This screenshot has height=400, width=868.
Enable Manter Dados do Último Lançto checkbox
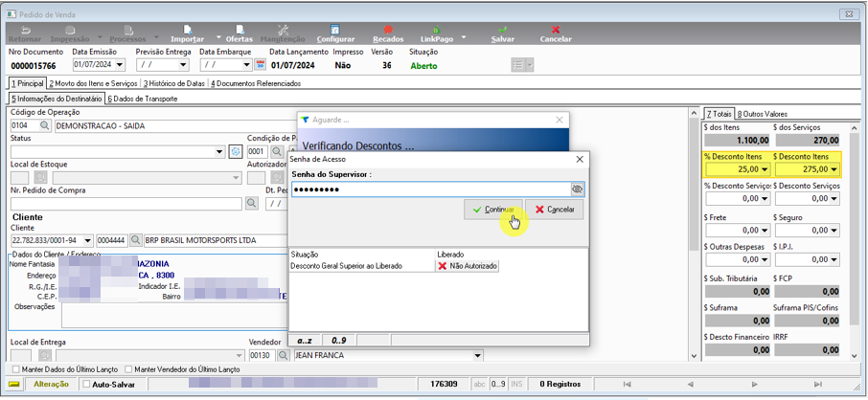(x=16, y=369)
